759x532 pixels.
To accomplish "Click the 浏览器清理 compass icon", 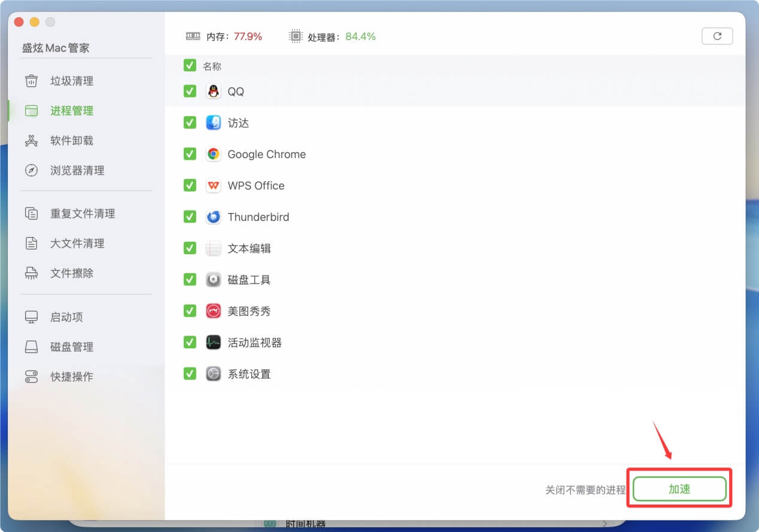I will [31, 171].
